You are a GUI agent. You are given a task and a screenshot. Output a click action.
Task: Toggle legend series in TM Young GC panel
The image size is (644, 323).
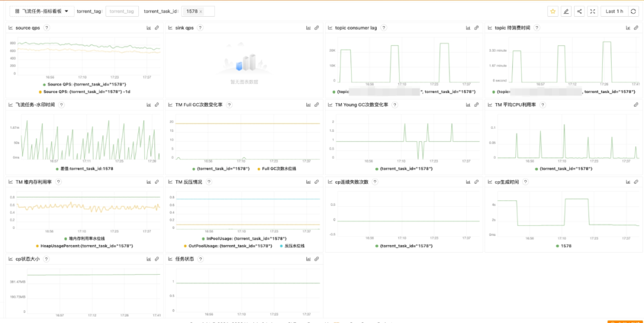tap(404, 169)
